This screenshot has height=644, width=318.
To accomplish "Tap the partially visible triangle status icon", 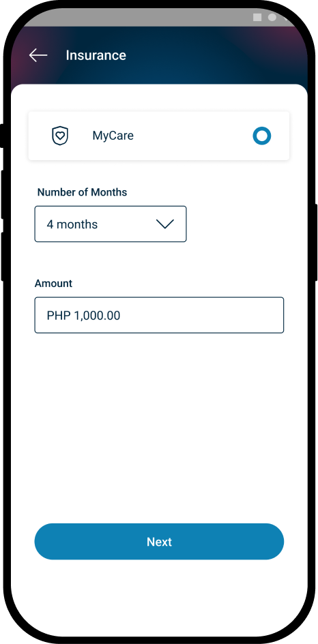I will (x=287, y=18).
